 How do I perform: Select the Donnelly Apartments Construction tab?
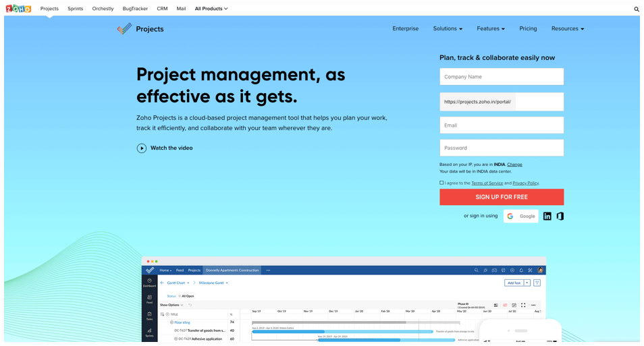point(232,270)
